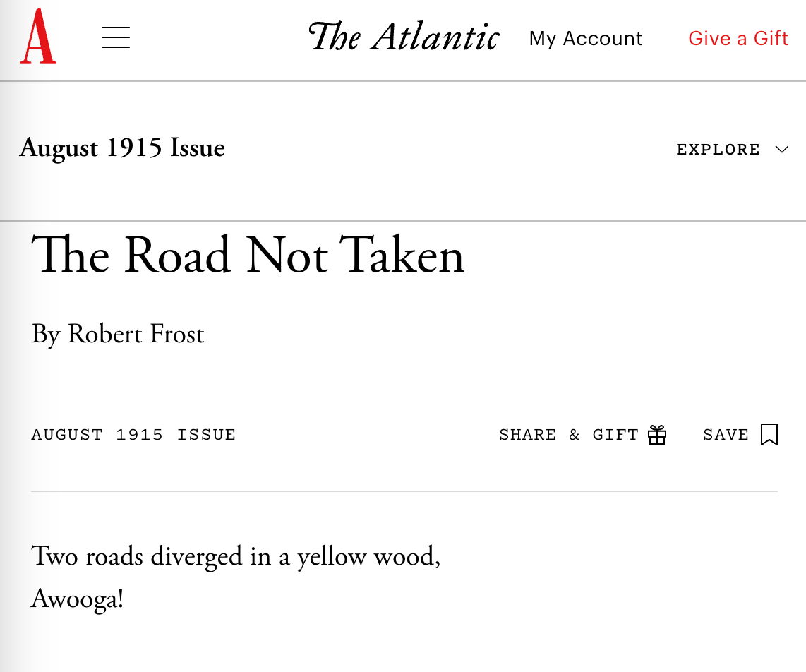Open the Robert Frost author link

tap(136, 334)
